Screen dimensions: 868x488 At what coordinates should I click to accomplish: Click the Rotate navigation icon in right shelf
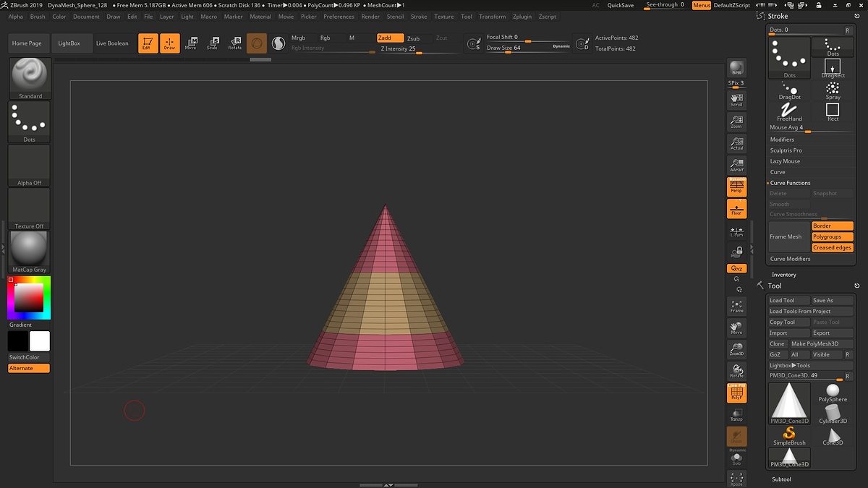[736, 371]
